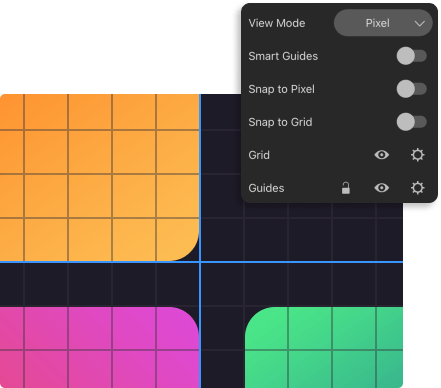Click the "Snap to Pixel" label
Viewport: 441px width, 388px height.
coord(281,89)
